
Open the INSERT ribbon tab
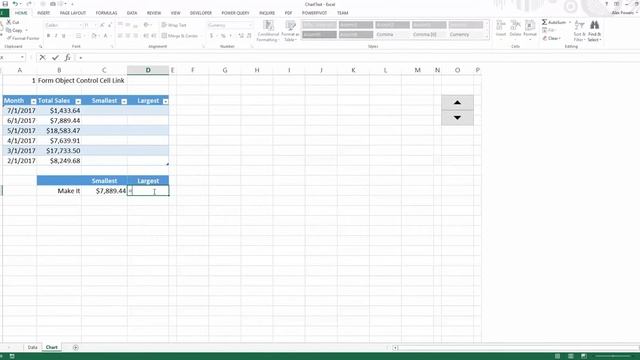coord(44,13)
